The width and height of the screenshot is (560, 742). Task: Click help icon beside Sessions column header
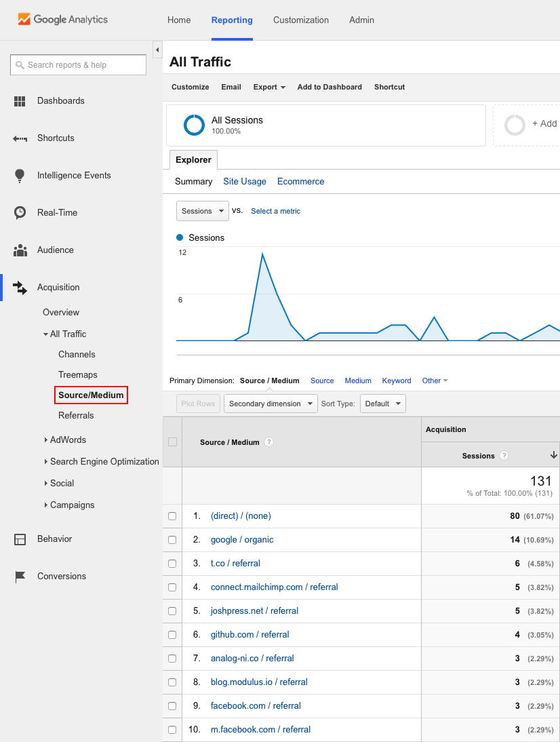point(504,456)
